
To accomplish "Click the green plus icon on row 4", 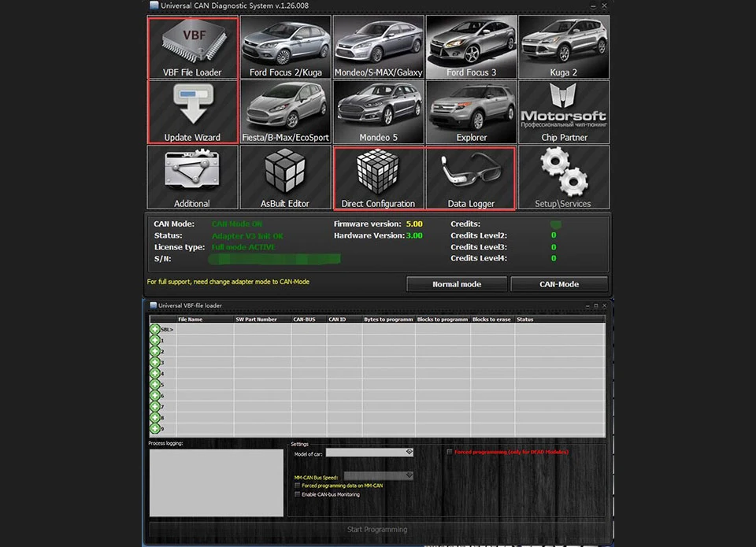I will pos(155,374).
